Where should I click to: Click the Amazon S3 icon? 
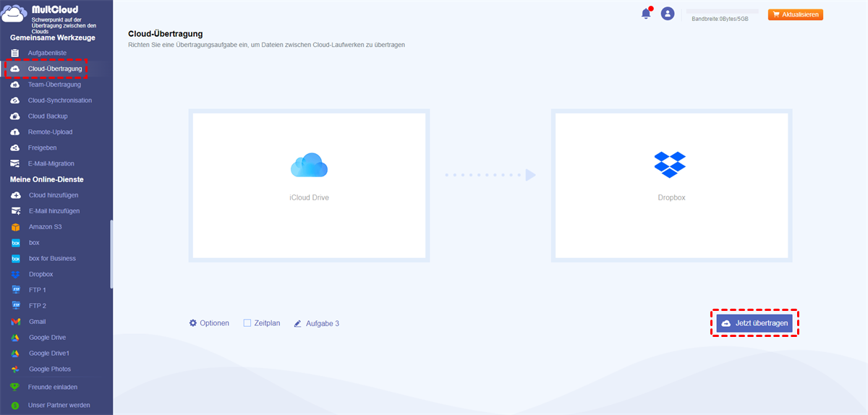[15, 227]
